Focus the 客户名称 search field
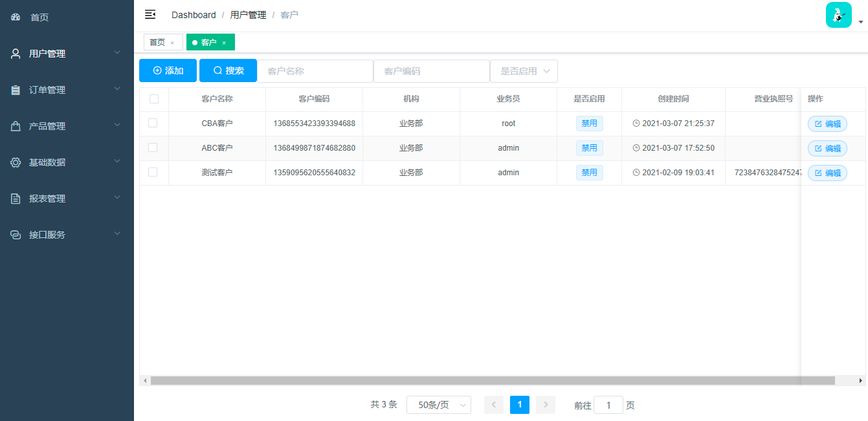The height and width of the screenshot is (421, 868). (315, 71)
